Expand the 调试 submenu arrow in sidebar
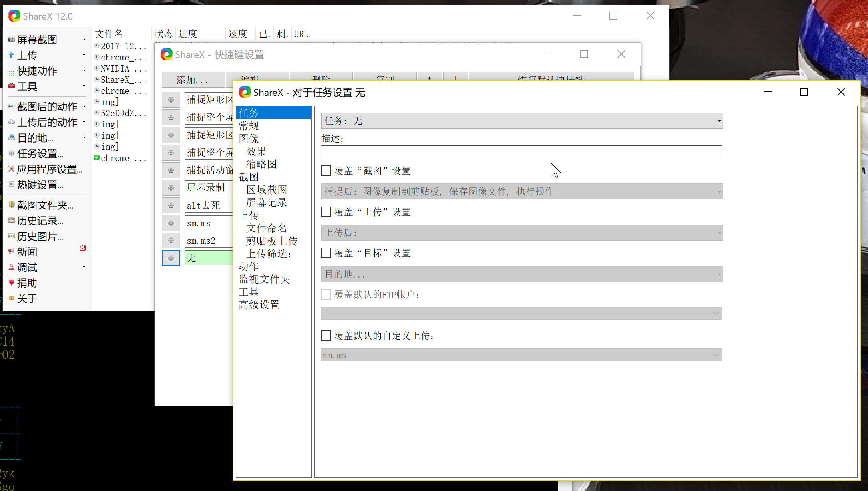 [84, 267]
